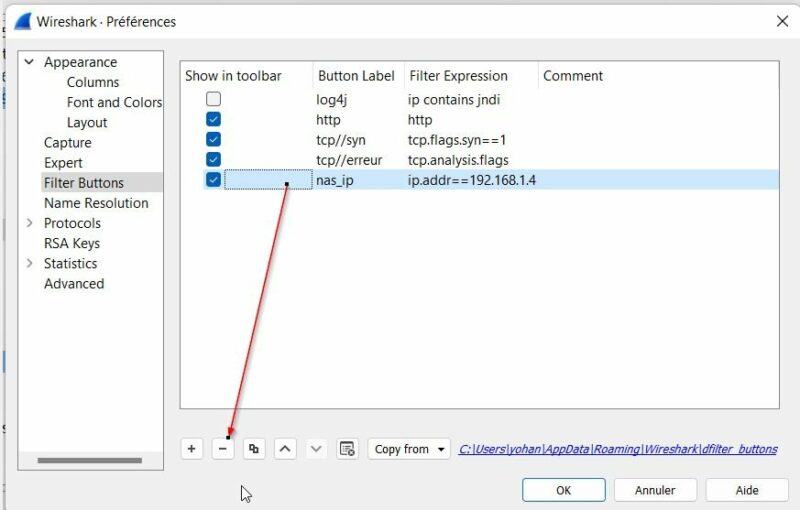Move the selected entry up
The width and height of the screenshot is (800, 510).
(x=285, y=449)
